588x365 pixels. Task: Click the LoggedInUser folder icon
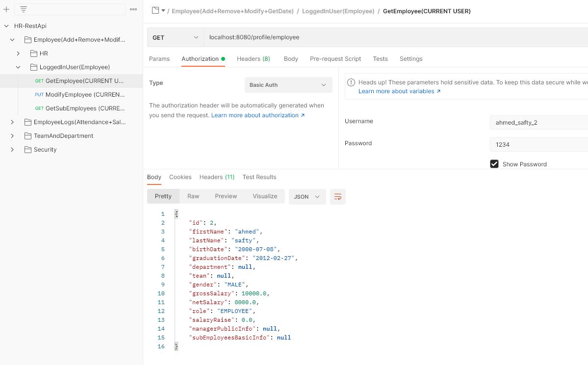34,67
